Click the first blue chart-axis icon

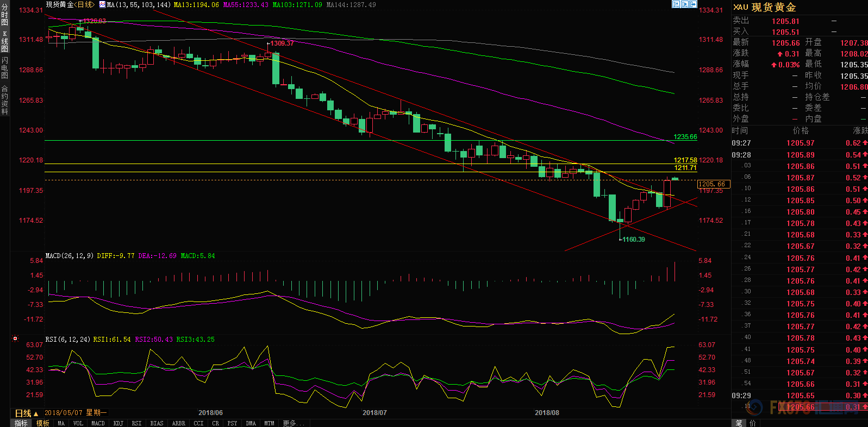[676, 4]
